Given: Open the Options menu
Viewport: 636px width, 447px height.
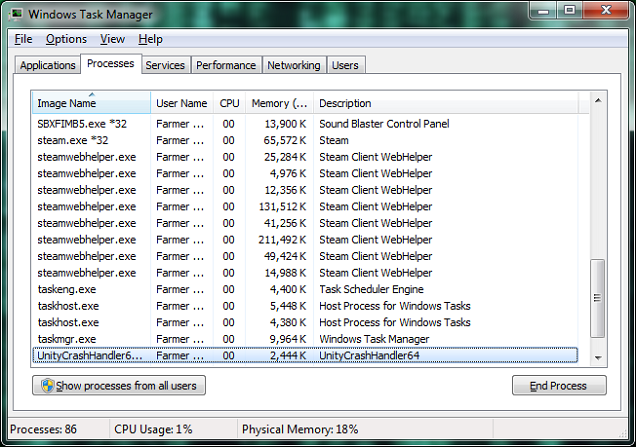Looking at the screenshot, I should click(x=66, y=39).
